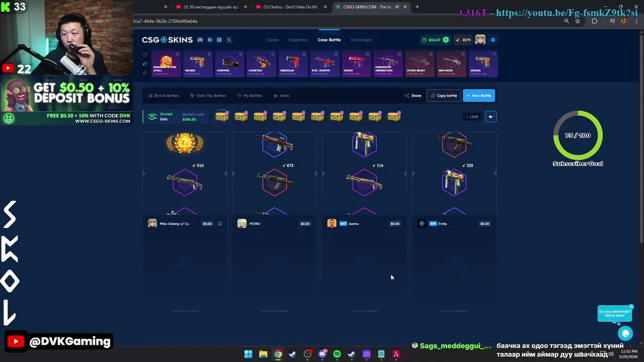Click bot player Isamu
Viewport: 644px width, 362px height.
tap(354, 224)
